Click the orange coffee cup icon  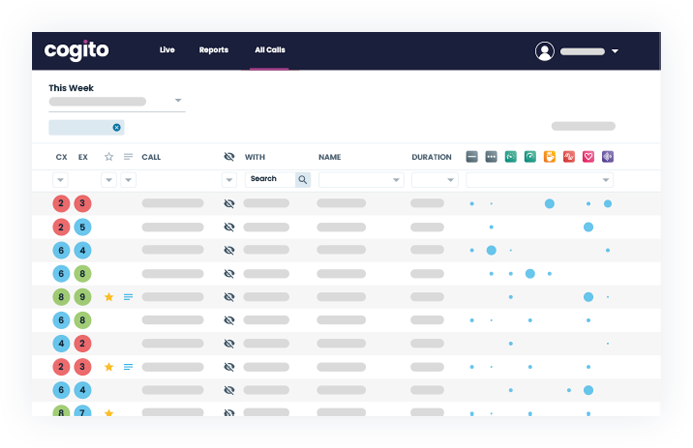(549, 157)
